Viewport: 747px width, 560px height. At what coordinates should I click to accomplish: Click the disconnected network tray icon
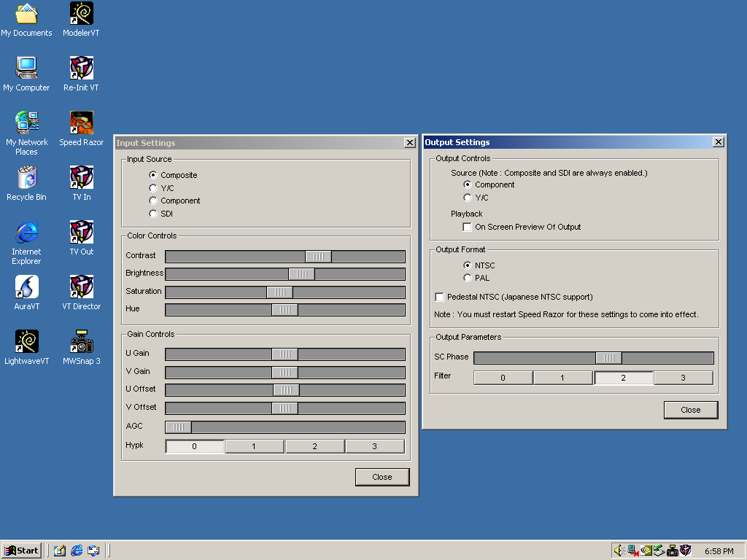click(x=633, y=551)
